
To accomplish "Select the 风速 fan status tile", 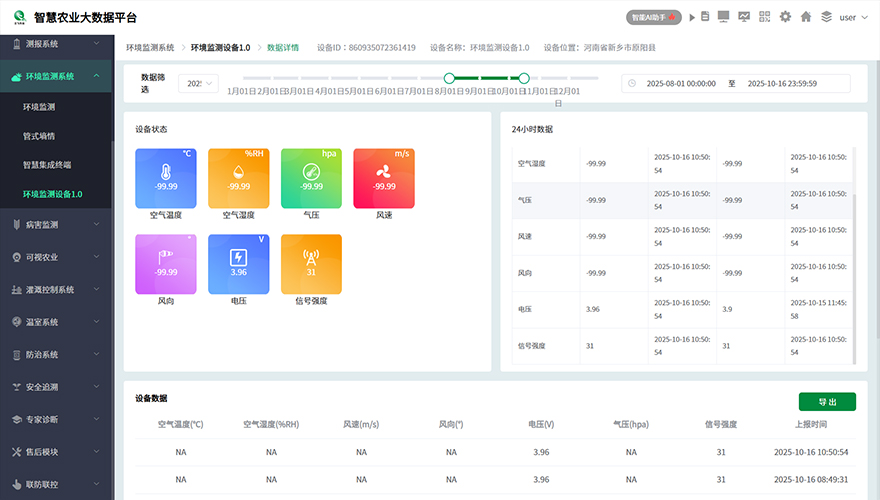I will tap(384, 178).
